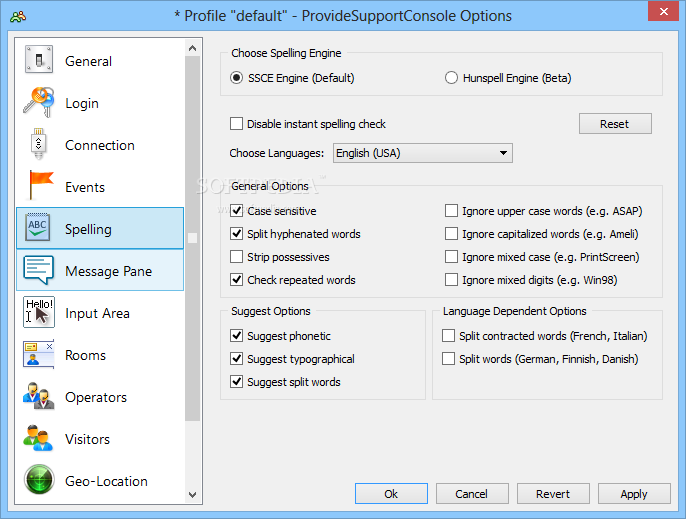Open the Choose Languages dropdown

(x=423, y=153)
